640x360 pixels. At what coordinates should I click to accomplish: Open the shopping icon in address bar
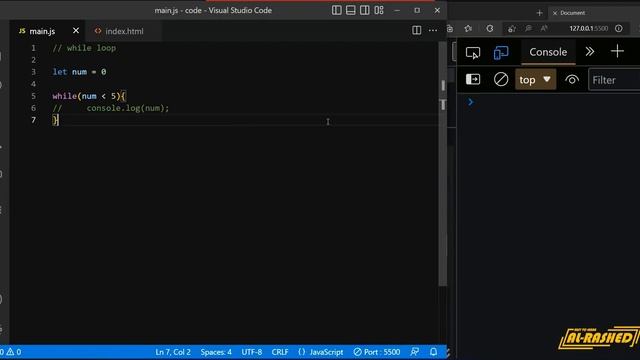click(x=512, y=28)
